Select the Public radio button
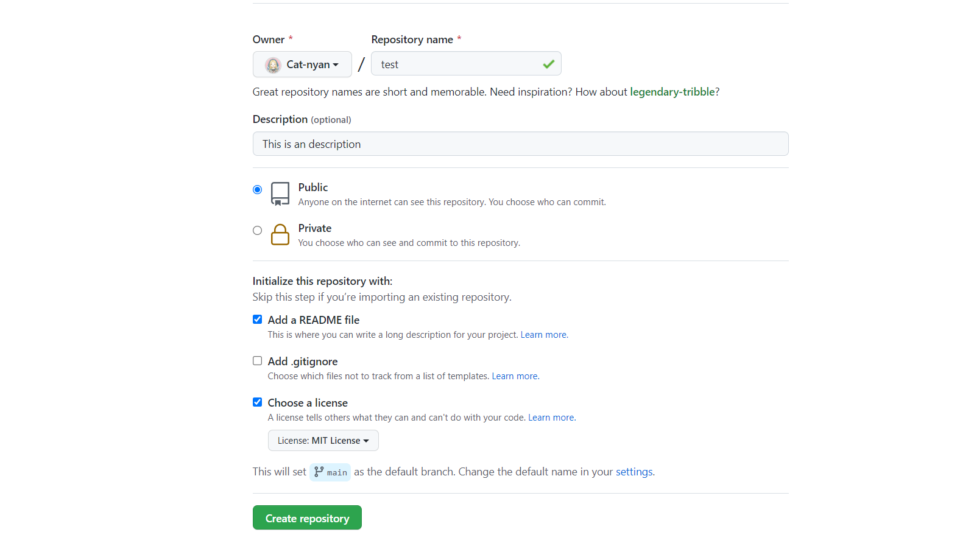 click(x=258, y=190)
